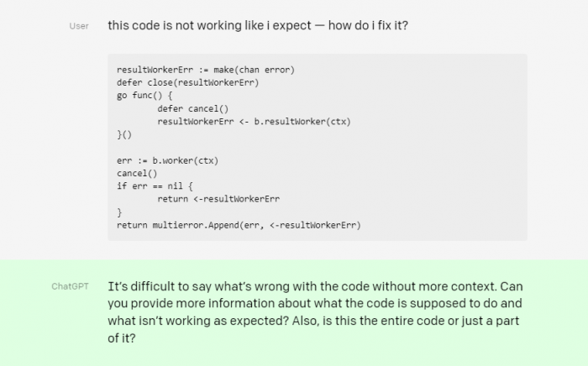Click the last reply line "of it?"

tap(122, 338)
